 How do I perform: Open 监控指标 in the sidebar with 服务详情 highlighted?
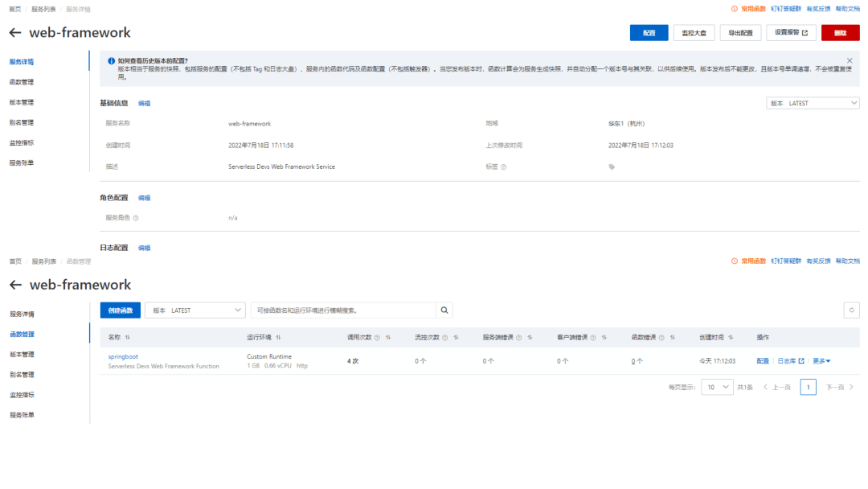22,143
